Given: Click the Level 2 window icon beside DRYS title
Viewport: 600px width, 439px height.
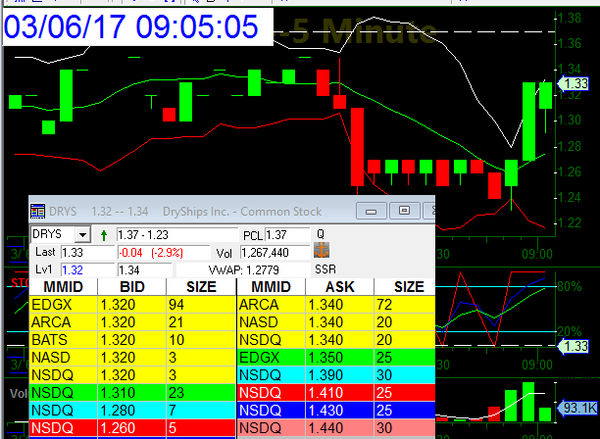Looking at the screenshot, I should 37,211.
